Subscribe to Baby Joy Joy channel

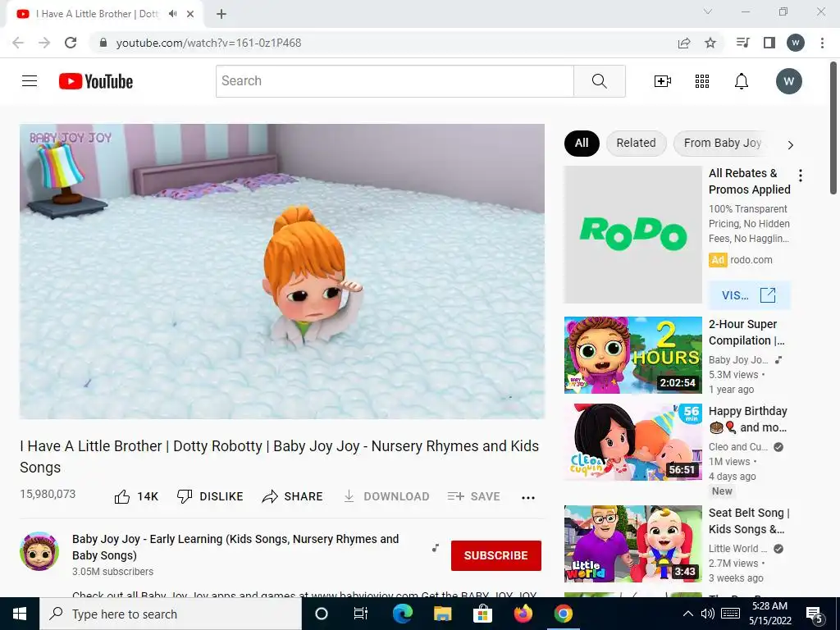[496, 555]
